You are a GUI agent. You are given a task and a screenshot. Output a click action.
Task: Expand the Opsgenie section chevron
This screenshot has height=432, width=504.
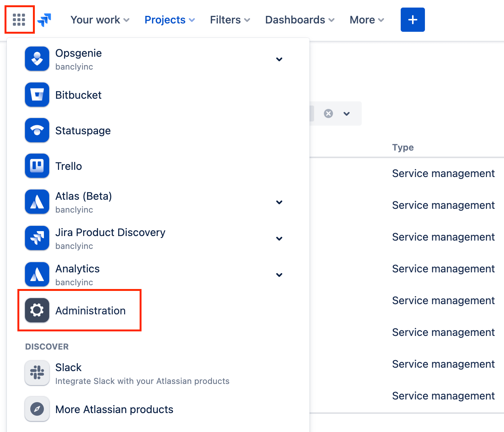(x=279, y=59)
